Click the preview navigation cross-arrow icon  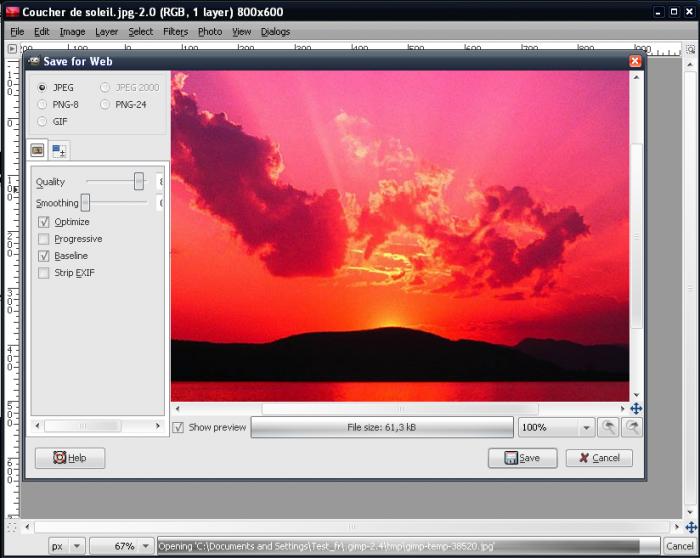[x=636, y=409]
